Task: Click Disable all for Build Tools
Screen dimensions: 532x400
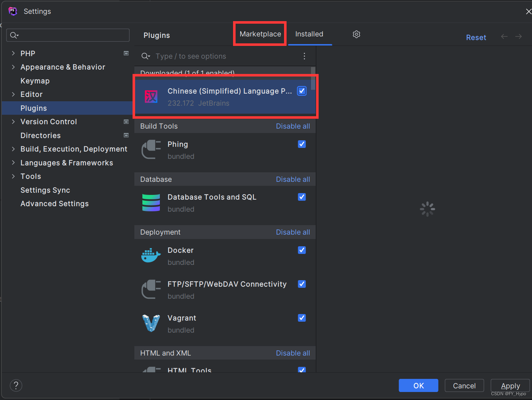Action: click(293, 126)
